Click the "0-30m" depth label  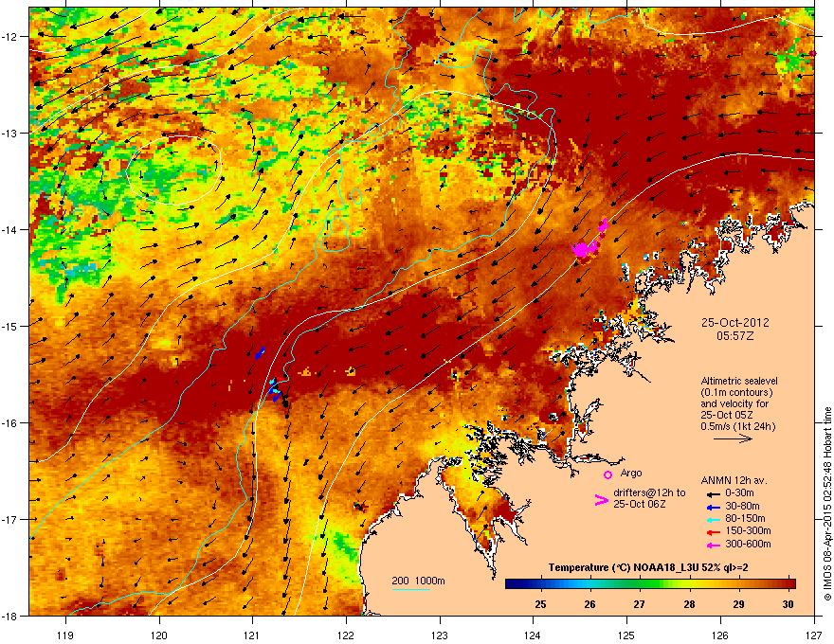click(739, 493)
